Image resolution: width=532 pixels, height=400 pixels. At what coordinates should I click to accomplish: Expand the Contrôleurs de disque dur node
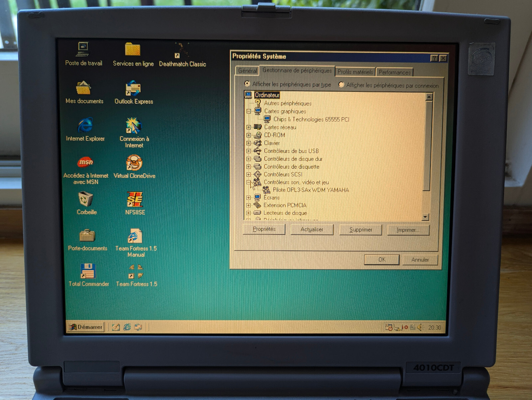click(248, 159)
